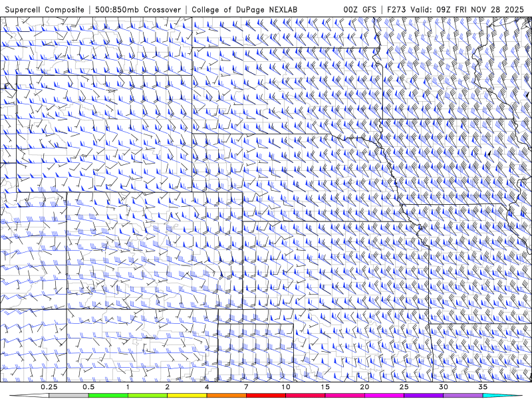Click the "0.25" scale label

pyautogui.click(x=49, y=387)
